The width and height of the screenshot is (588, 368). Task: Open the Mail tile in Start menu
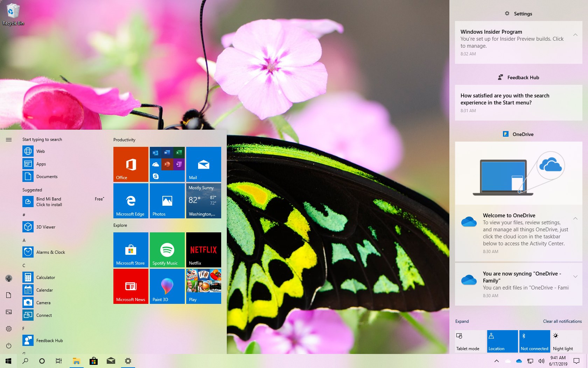[x=203, y=164]
